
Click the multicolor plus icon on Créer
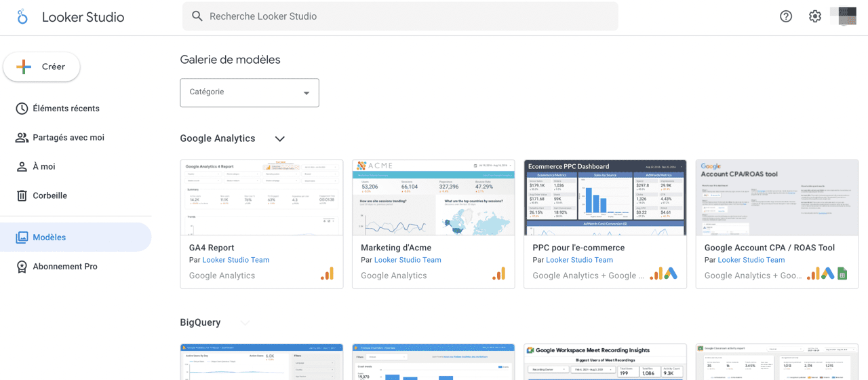[x=24, y=66]
